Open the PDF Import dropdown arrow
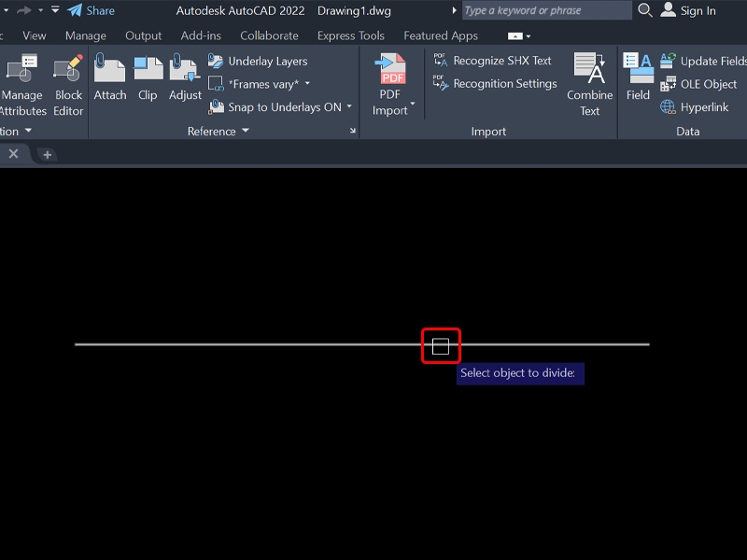Viewport: 747px width, 560px height. (x=413, y=104)
